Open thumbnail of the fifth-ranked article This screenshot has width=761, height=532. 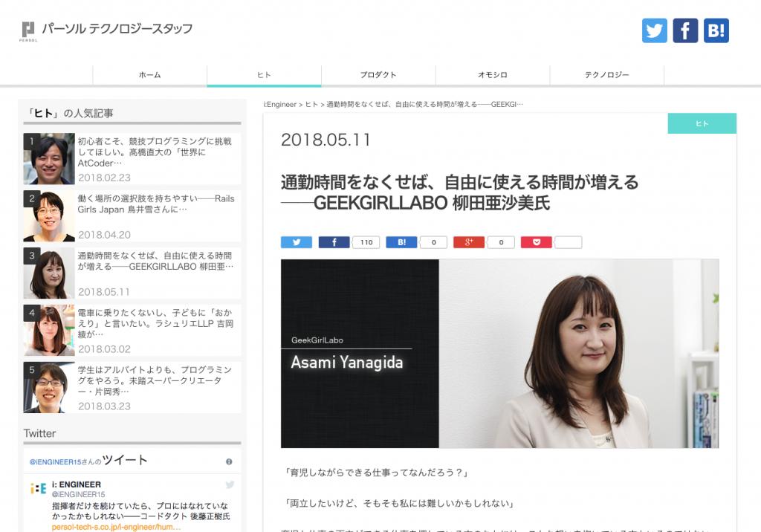click(x=49, y=388)
